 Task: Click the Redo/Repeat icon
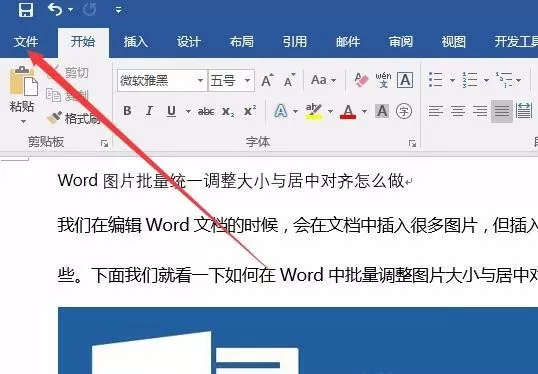[89, 10]
